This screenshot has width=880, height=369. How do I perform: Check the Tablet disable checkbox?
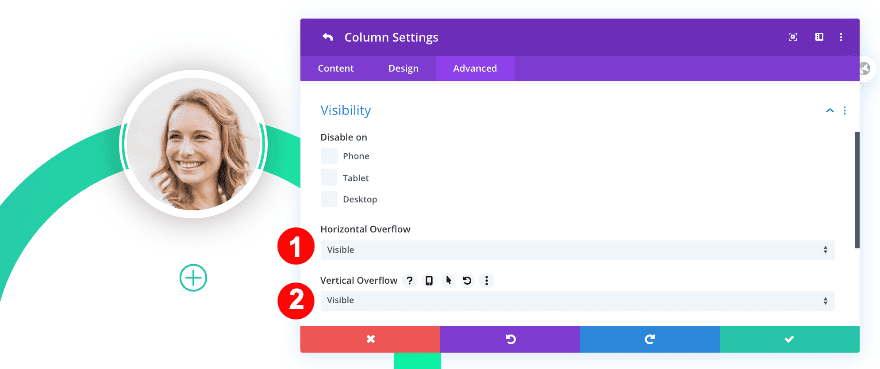(x=329, y=177)
